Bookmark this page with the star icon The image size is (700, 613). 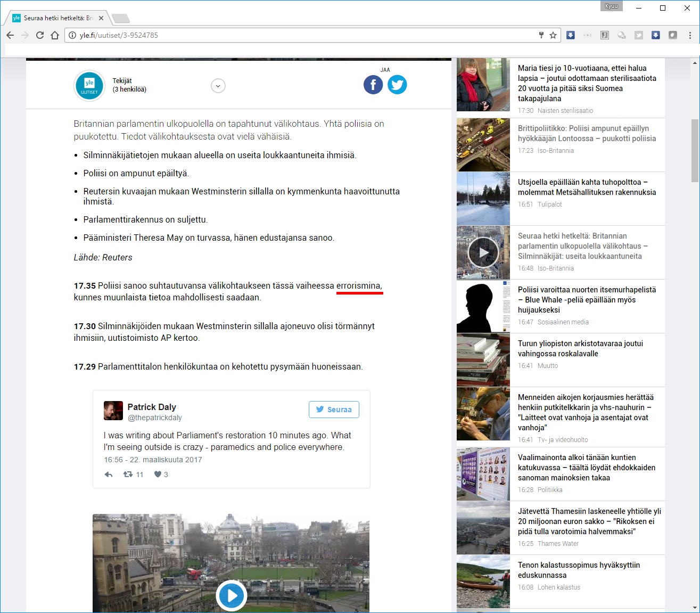[x=553, y=35]
